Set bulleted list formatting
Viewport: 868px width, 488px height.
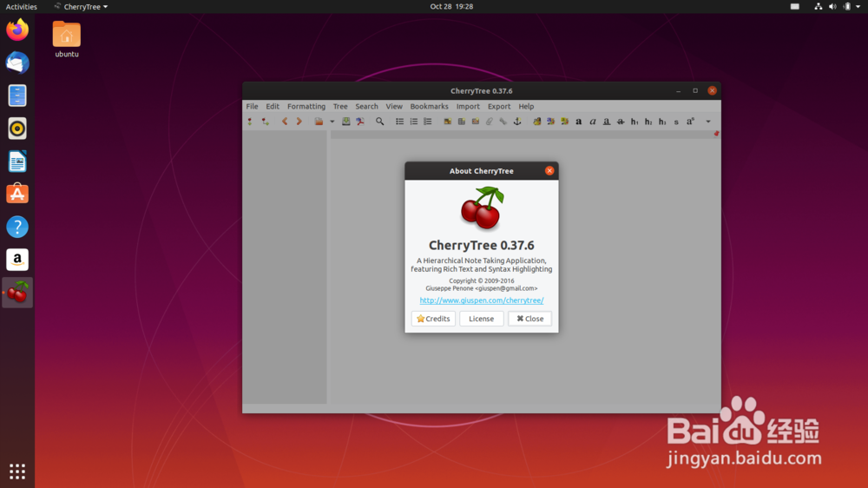point(399,122)
